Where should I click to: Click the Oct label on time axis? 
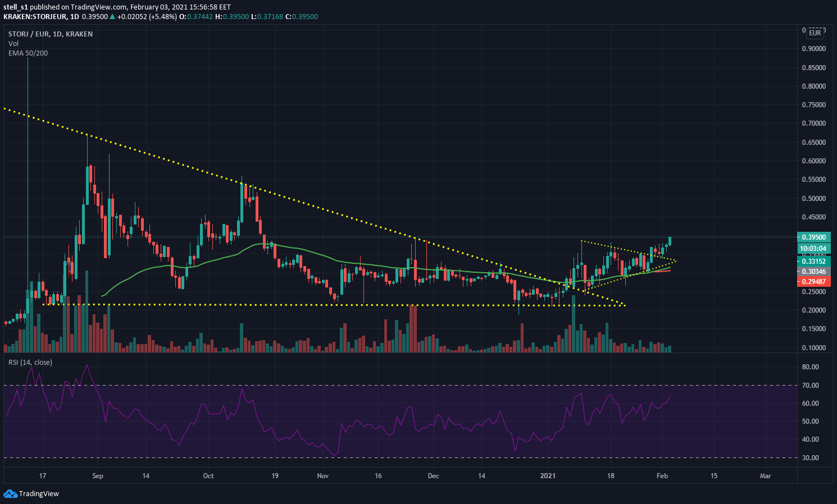click(x=208, y=476)
